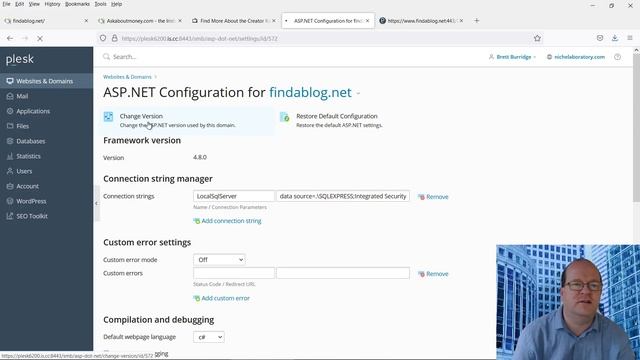Bookmark this page star icon

pyautogui.click(x=537, y=38)
